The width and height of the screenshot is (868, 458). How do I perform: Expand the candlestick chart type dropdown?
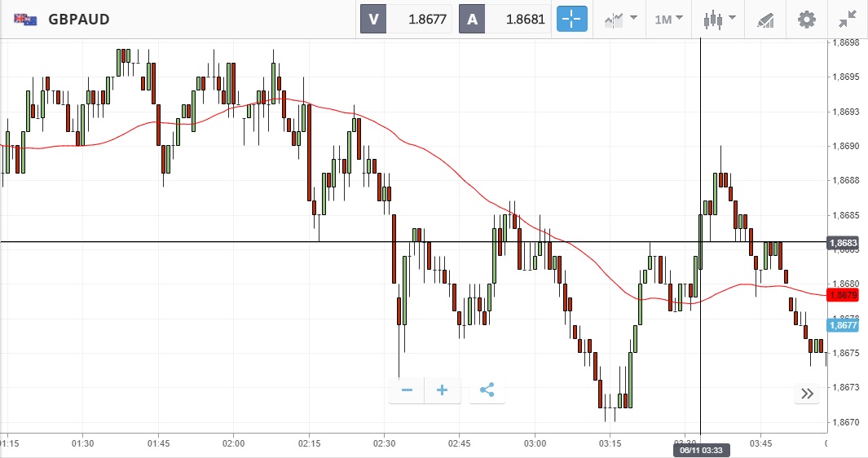720,19
